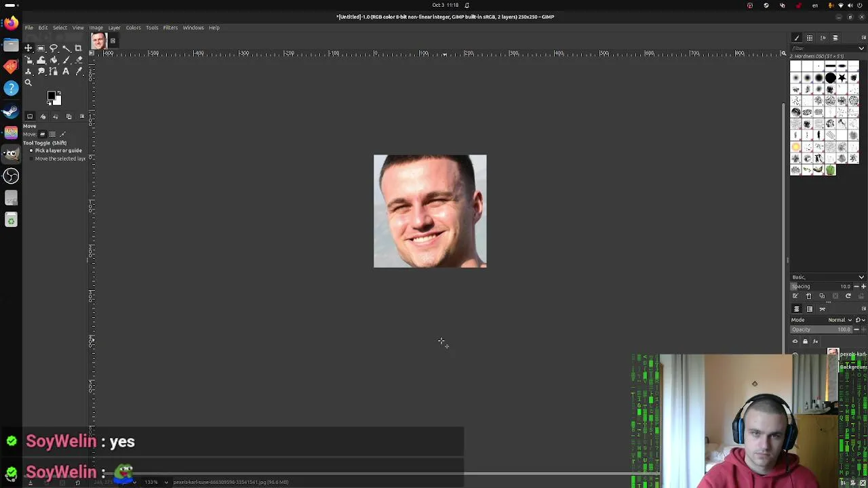Viewport: 868px width, 488px height.
Task: Select the Color Picker tool
Action: tap(78, 71)
